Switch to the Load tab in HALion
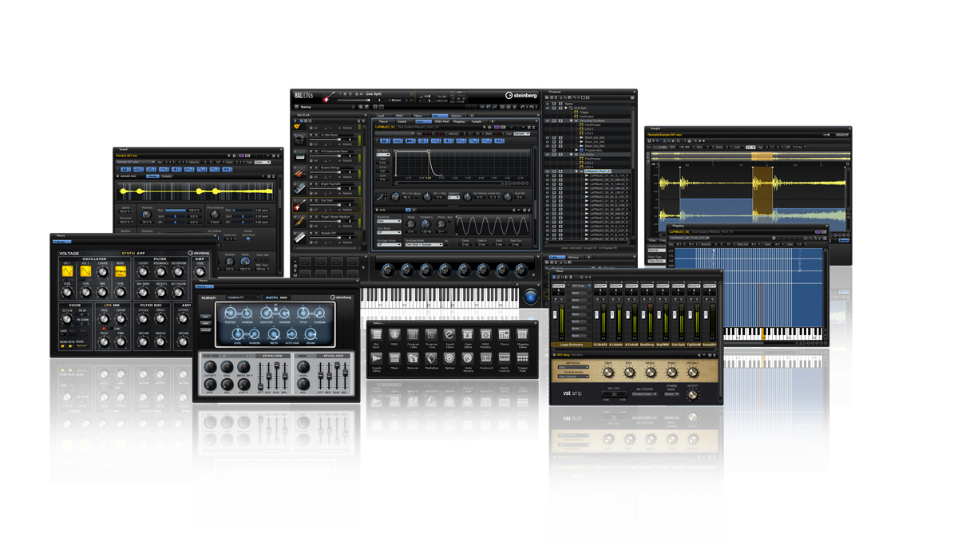Screen dimensions: 958x560 [382, 116]
